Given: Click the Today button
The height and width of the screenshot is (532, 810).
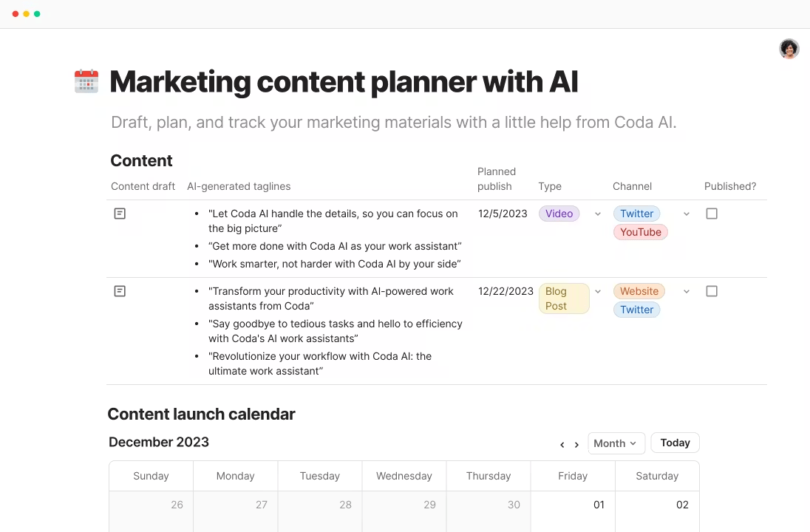Looking at the screenshot, I should click(674, 443).
